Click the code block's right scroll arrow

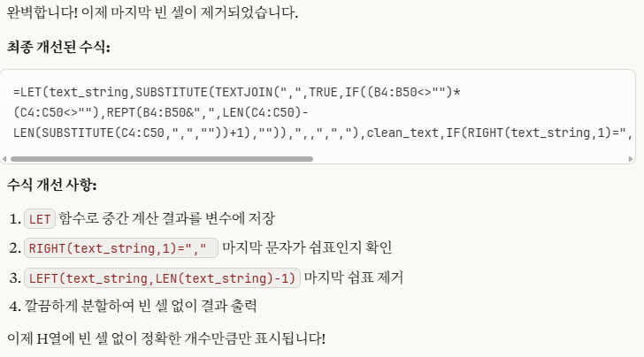point(631,159)
